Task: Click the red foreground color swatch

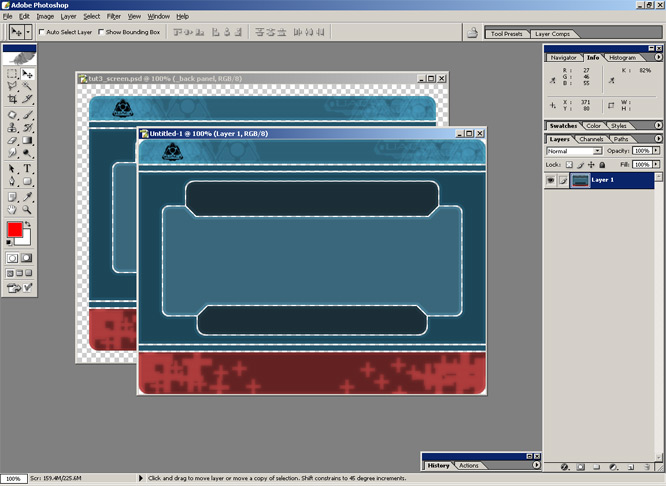Action: [14, 230]
